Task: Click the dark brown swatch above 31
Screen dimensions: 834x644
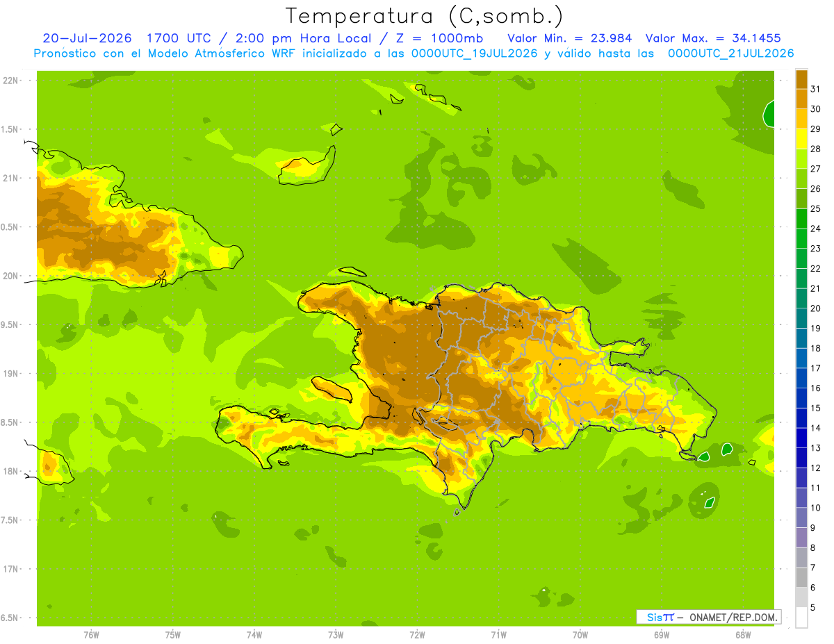Action: pos(801,79)
